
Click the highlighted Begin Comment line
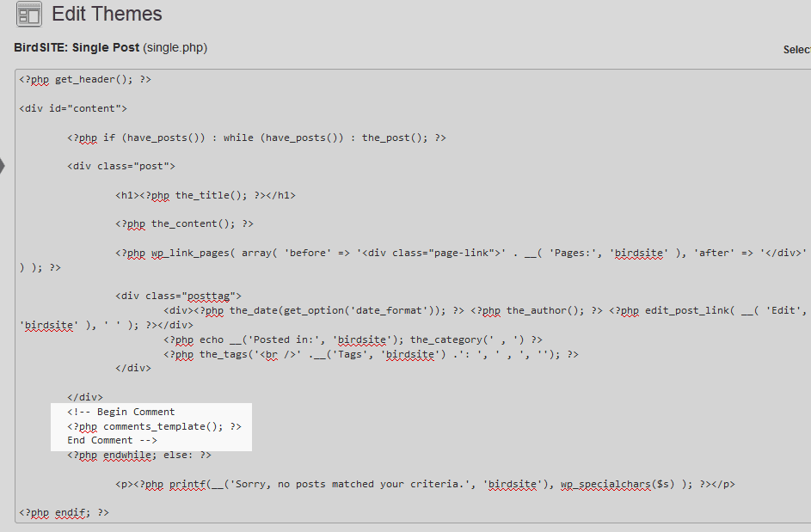pyautogui.click(x=121, y=412)
